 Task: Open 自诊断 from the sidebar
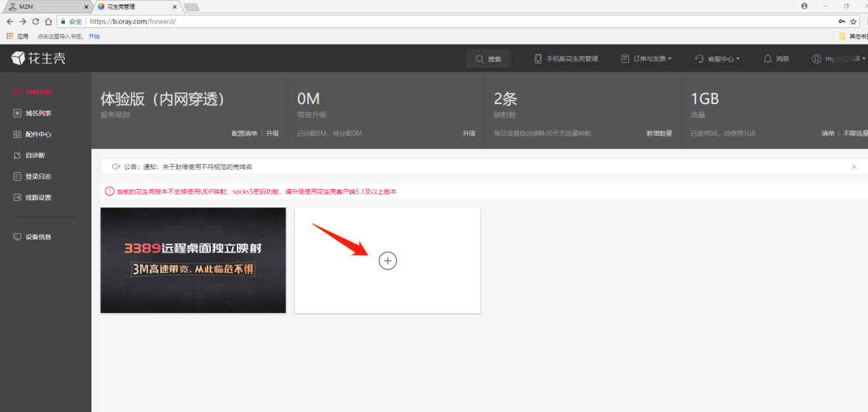click(29, 155)
